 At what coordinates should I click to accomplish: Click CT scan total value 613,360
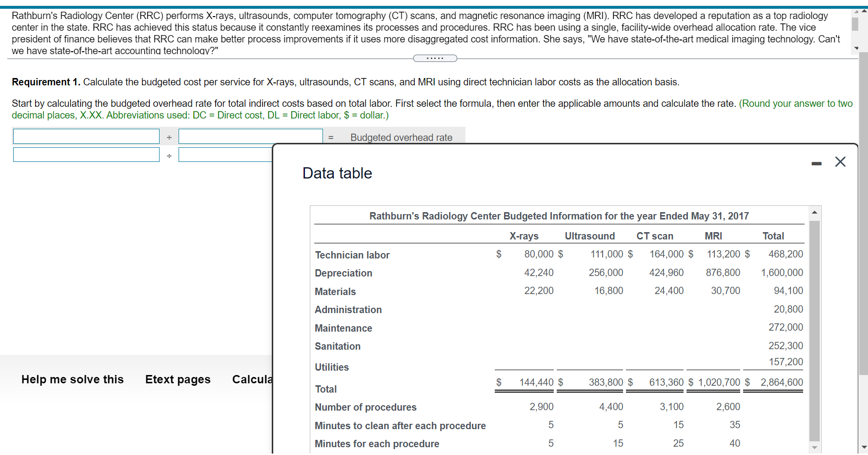[x=666, y=382]
